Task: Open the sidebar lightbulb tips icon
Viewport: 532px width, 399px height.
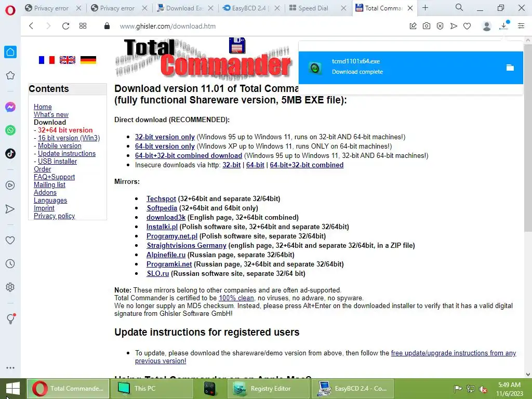Action: (10, 318)
